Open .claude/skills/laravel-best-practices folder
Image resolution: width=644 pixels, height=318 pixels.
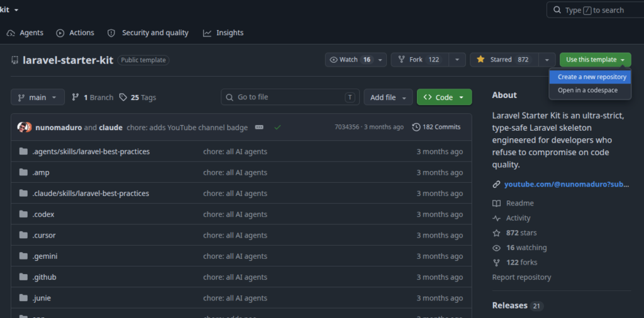click(x=91, y=194)
